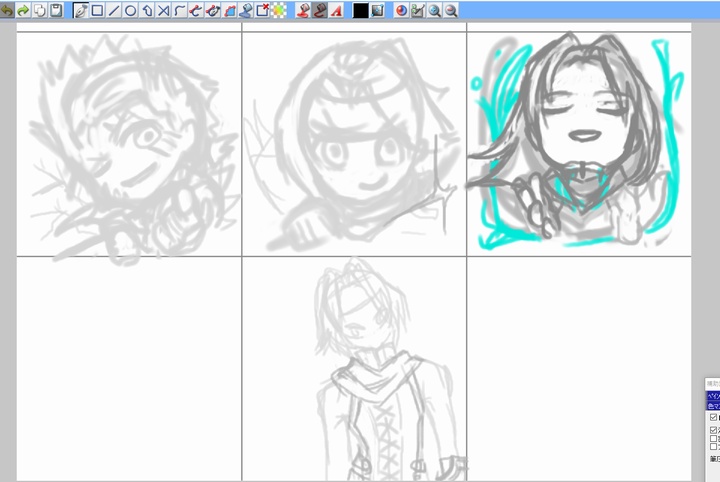Uncheck the topmost checkbox in the side panel

[713, 417]
